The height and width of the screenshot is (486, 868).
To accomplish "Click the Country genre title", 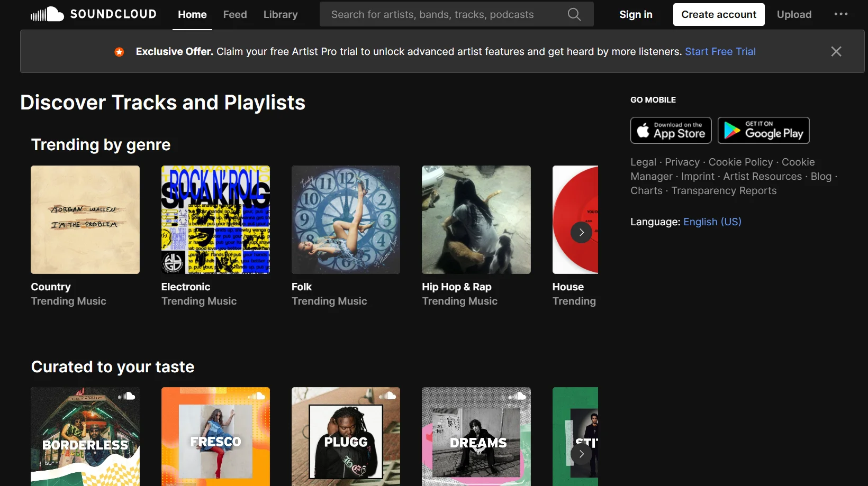I will [x=51, y=287].
